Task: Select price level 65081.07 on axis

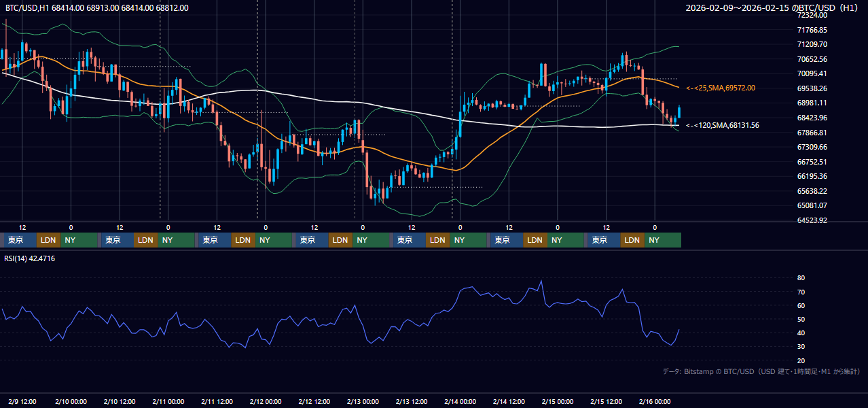Action: pyautogui.click(x=812, y=205)
